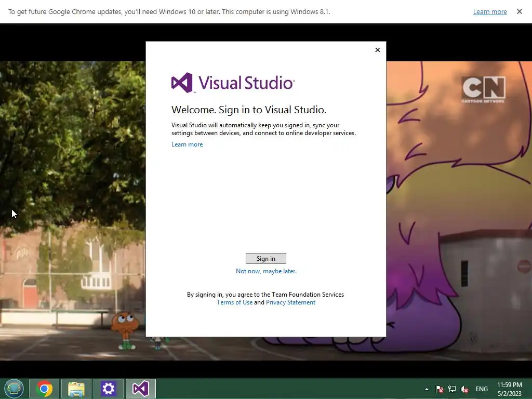This screenshot has height=399, width=532.
Task: Launch Google Chrome from the taskbar
Action: [44, 389]
